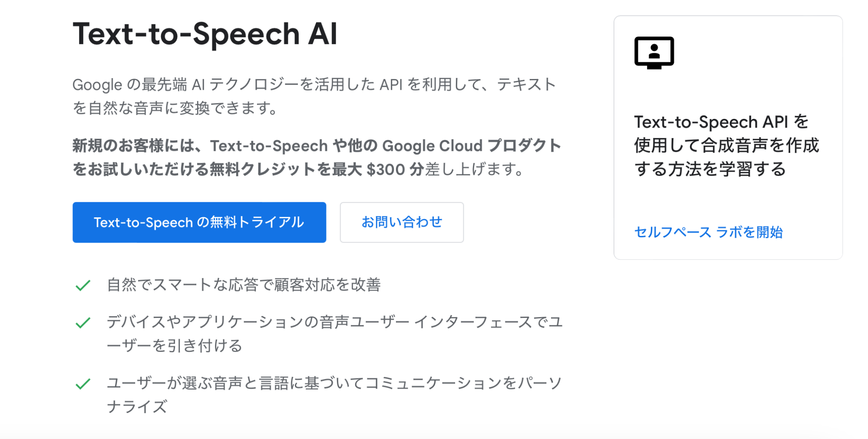The height and width of the screenshot is (439, 868).
Task: Click the checkmark beside ユーザーが選ぶ音声 bullet
Action: coord(83,384)
